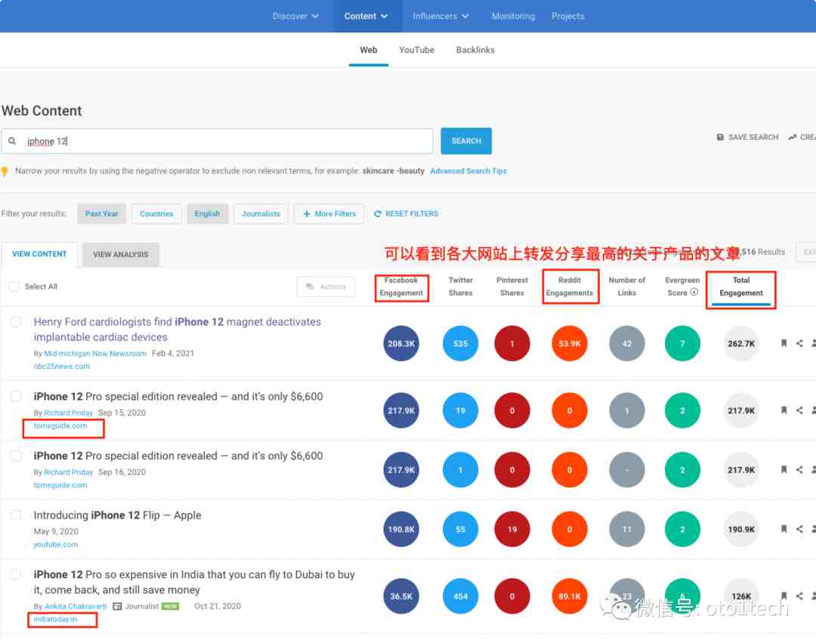Bookmark the Introducing iPhone 12 Flip result
This screenshot has height=644, width=816.
click(x=784, y=529)
